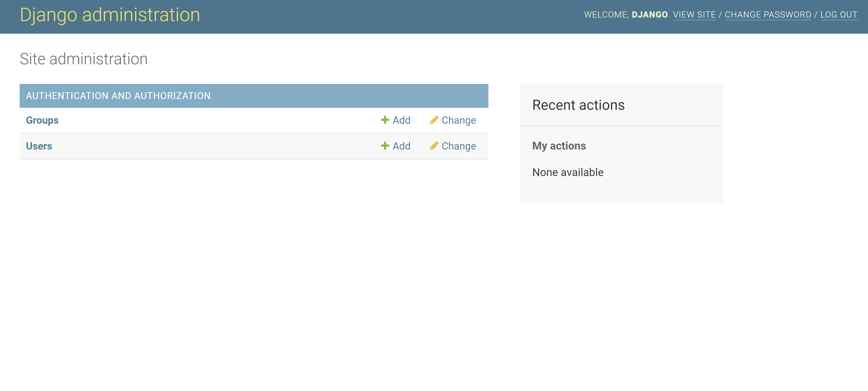The height and width of the screenshot is (391, 868).
Task: Click the plus icon in the Users row
Action: [x=385, y=145]
